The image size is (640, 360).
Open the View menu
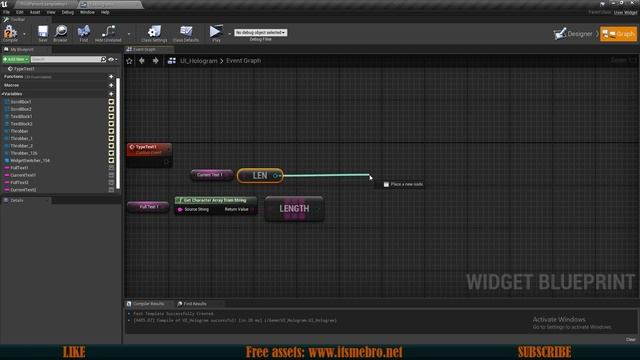click(x=51, y=12)
